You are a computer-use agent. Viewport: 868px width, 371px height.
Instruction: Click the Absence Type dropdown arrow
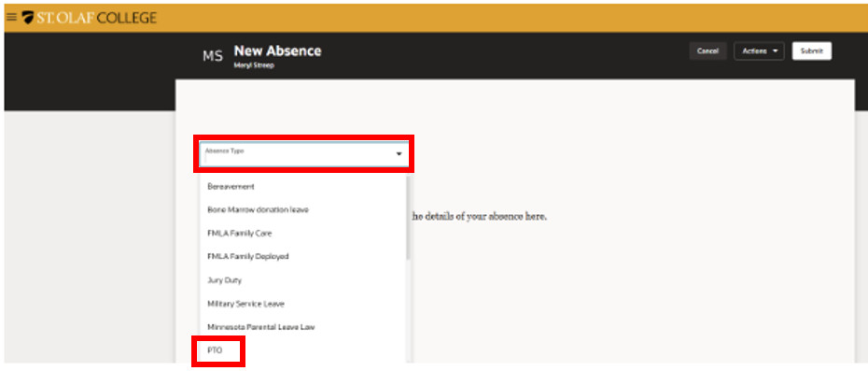(x=399, y=154)
